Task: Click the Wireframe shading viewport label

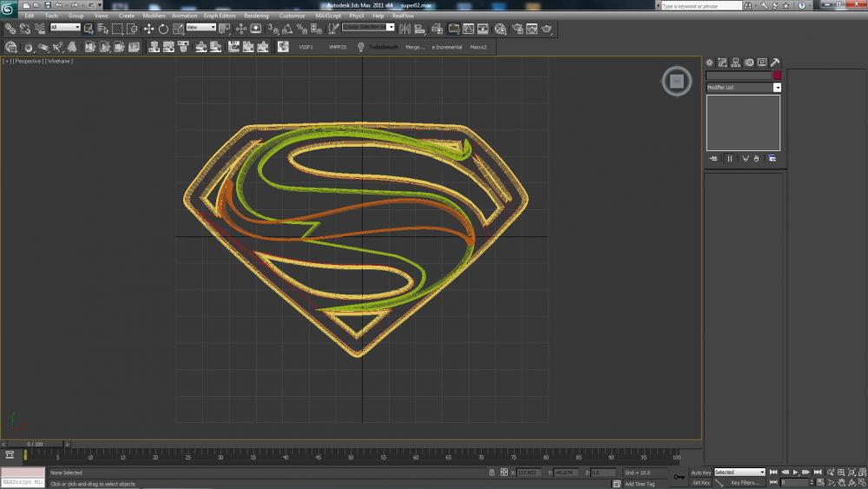Action: (x=59, y=62)
